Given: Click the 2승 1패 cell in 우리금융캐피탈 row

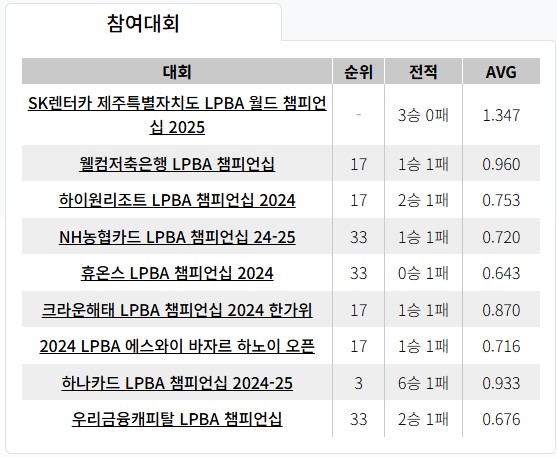Looking at the screenshot, I should click(x=423, y=419).
